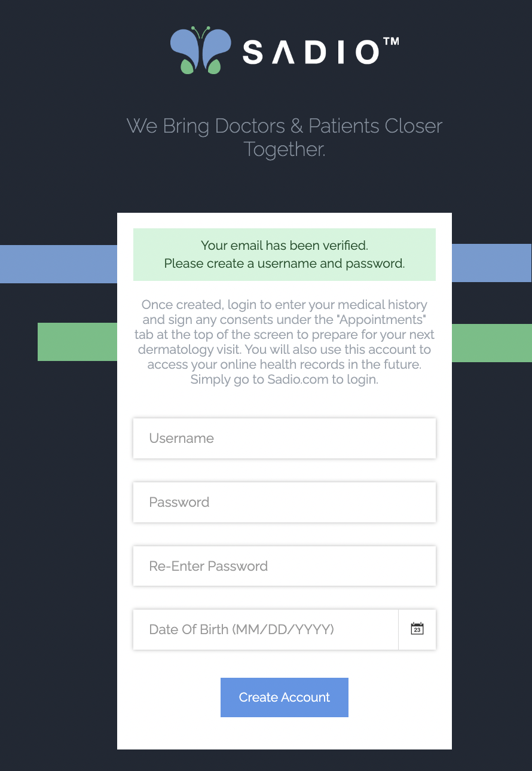Click the green email verified banner

tap(285, 255)
